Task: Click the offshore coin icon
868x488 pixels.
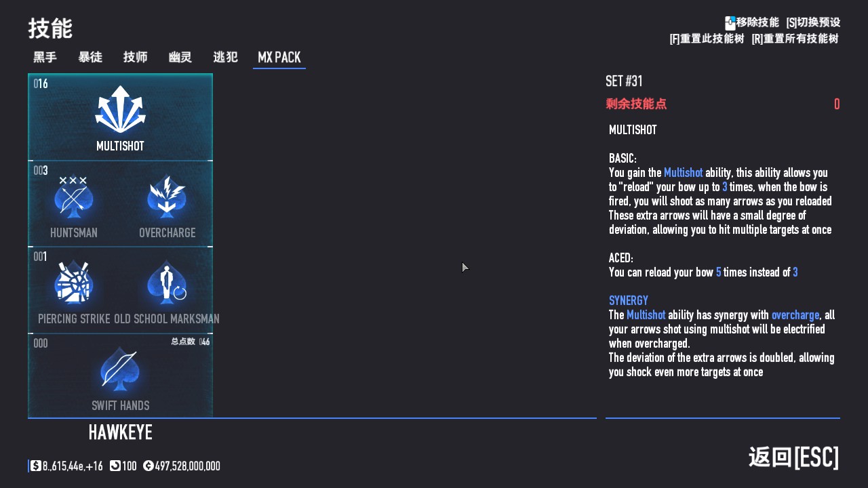Action: pos(148,466)
